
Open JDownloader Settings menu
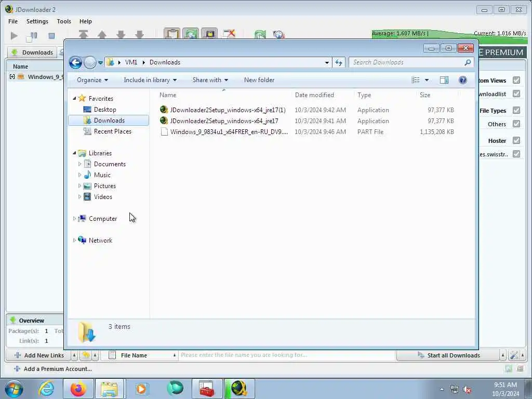(37, 21)
